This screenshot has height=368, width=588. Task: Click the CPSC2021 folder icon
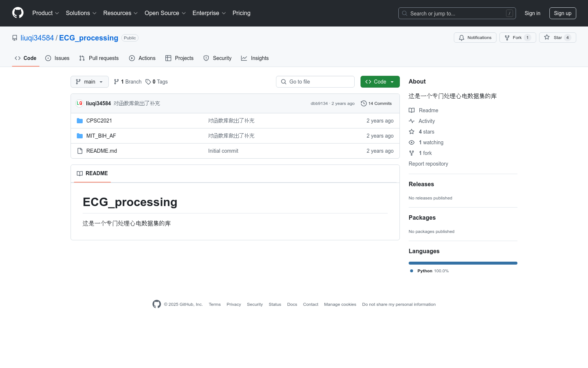point(80,121)
